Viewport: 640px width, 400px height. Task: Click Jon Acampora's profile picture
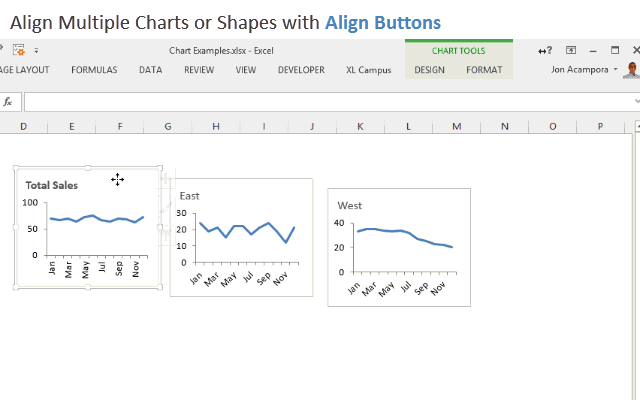(630, 70)
